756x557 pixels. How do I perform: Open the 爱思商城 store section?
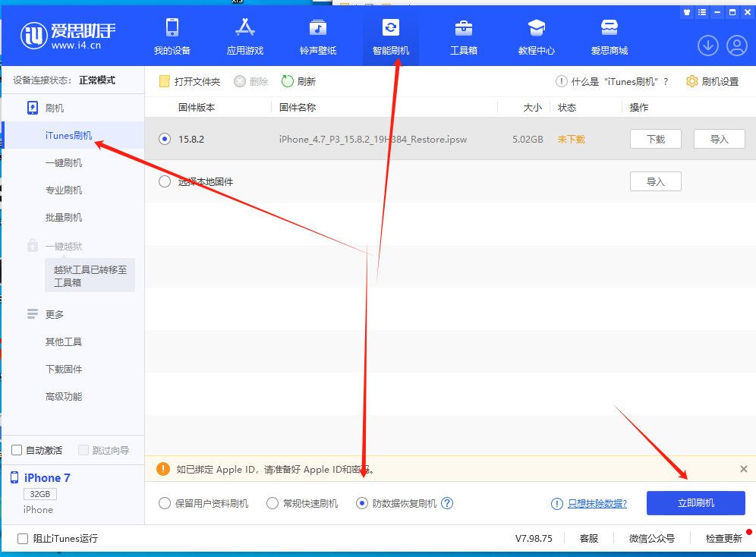tap(610, 36)
